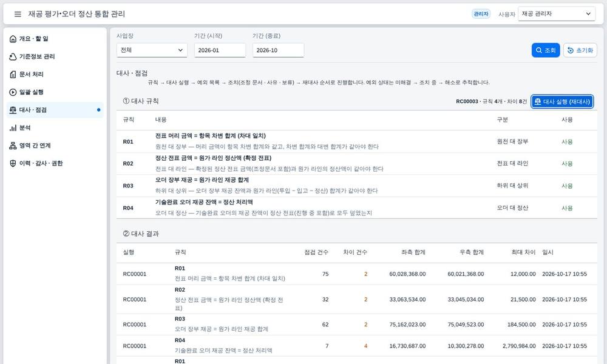Click the home icon beside 개요 · 할 일
This screenshot has width=607, height=364.
(x=13, y=39)
